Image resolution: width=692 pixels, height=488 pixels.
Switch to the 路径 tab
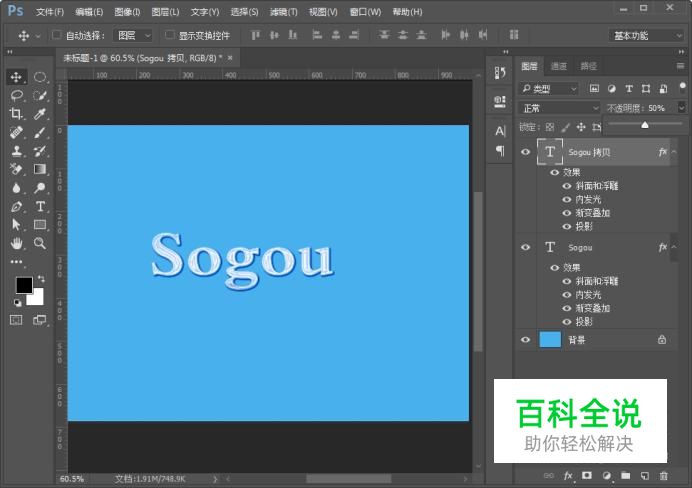click(x=588, y=66)
